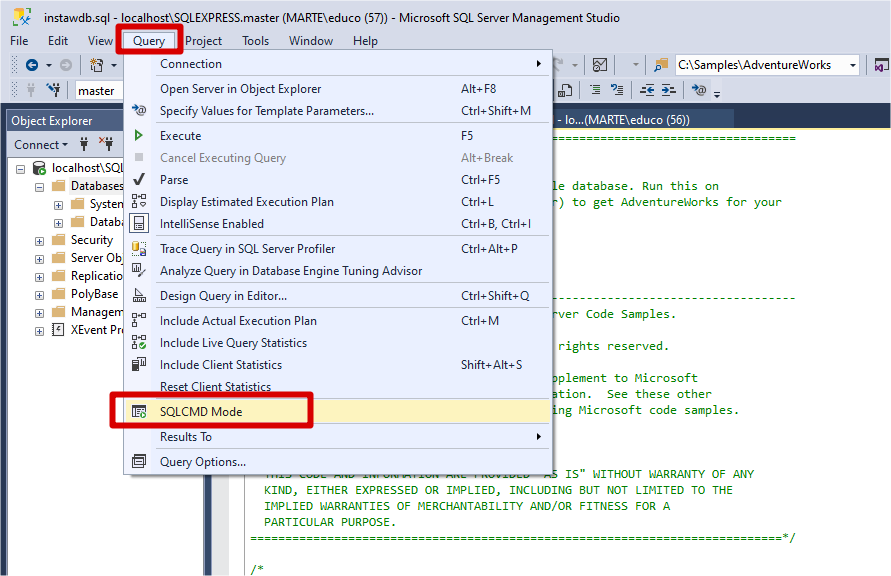Click the Decrease Indent toolbar icon
The height and width of the screenshot is (576, 891).
(647, 90)
